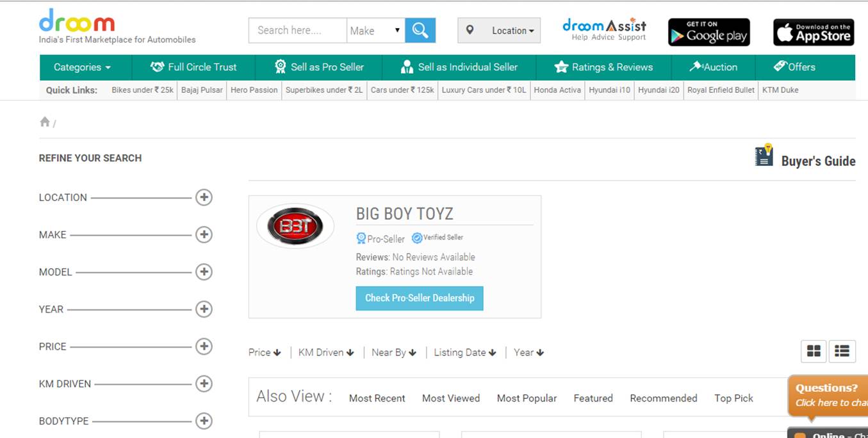This screenshot has height=438, width=868.
Task: Open the Location dropdown in header
Action: (x=499, y=30)
